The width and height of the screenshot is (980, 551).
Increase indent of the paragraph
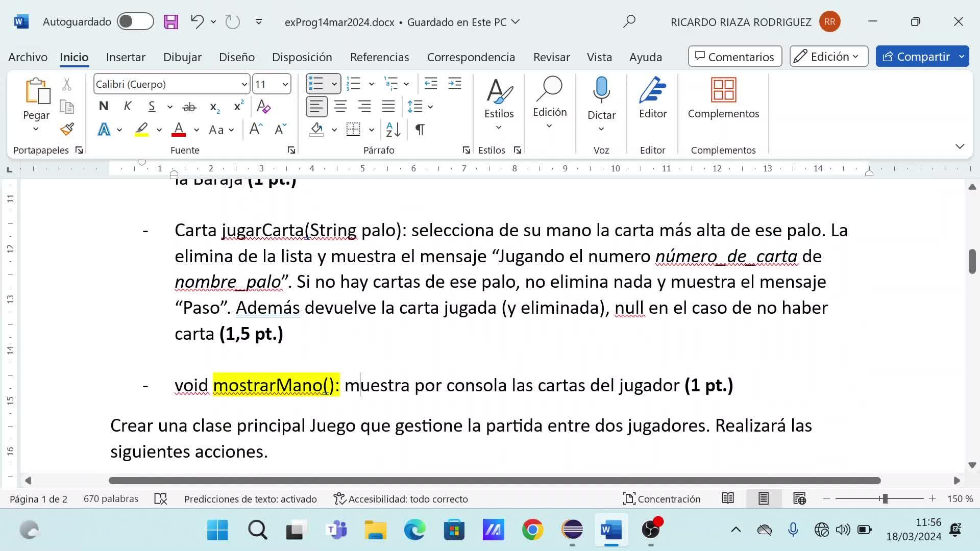tap(454, 84)
